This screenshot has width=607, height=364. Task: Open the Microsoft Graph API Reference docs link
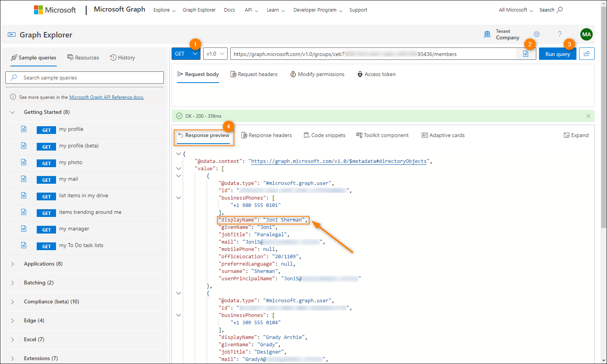107,97
